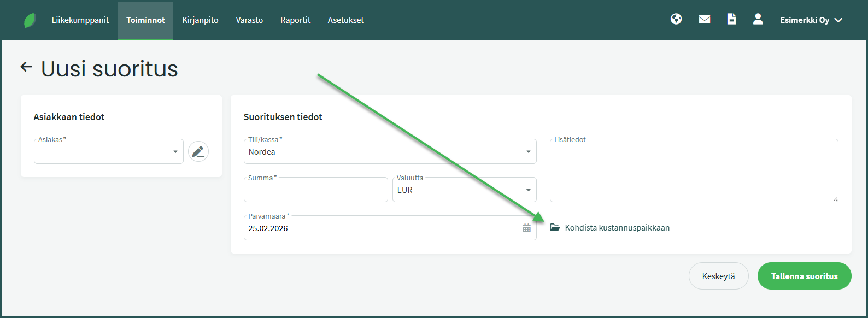Go to the Raportit menu
The height and width of the screenshot is (318, 868).
tap(295, 20)
